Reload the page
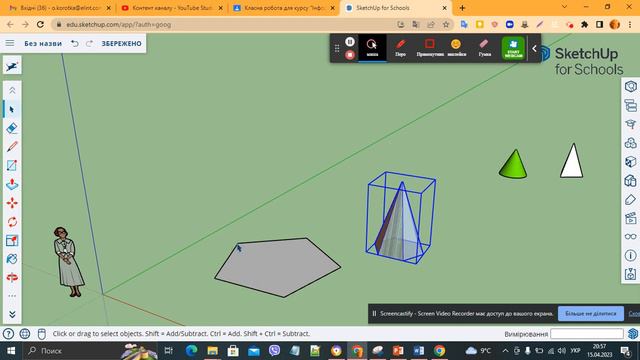This screenshot has width=640, height=360. pos(40,24)
